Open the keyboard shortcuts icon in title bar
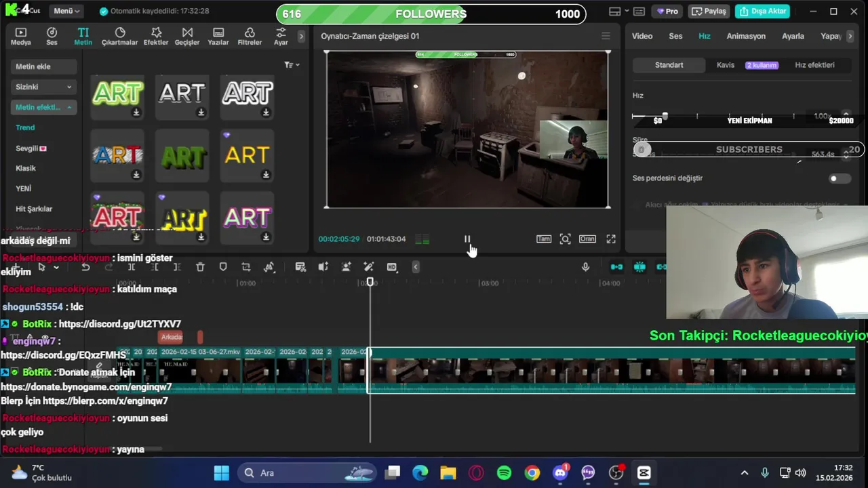The height and width of the screenshot is (488, 868). click(639, 12)
